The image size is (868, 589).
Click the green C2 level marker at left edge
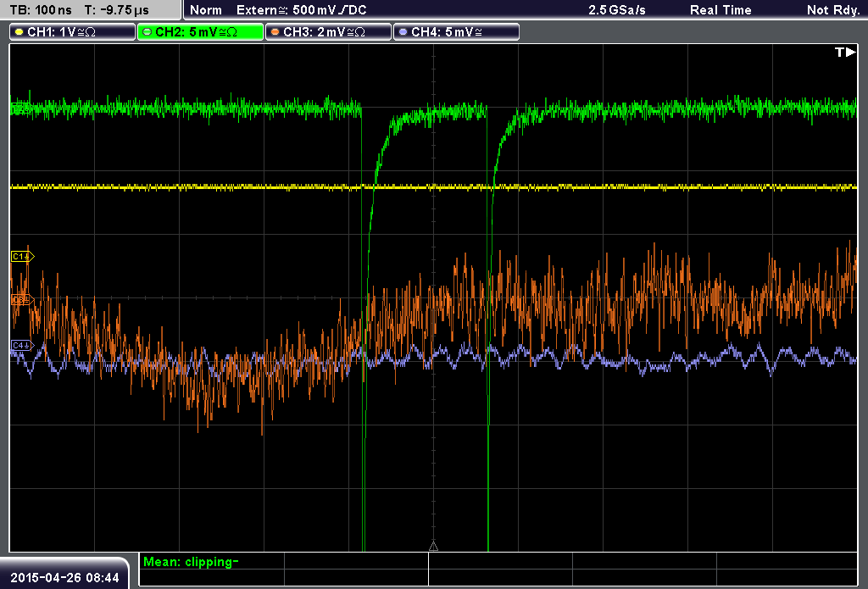[x=20, y=109]
